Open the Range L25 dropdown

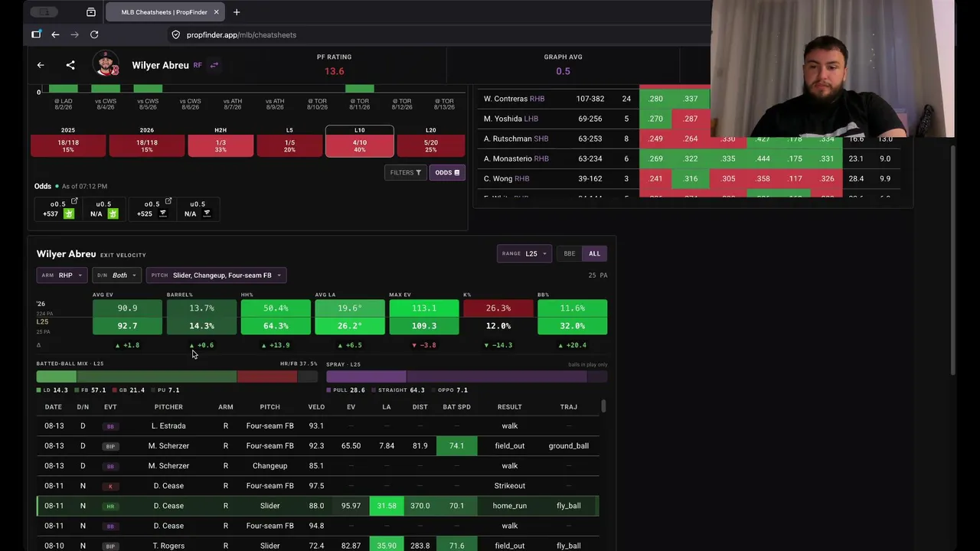(524, 253)
